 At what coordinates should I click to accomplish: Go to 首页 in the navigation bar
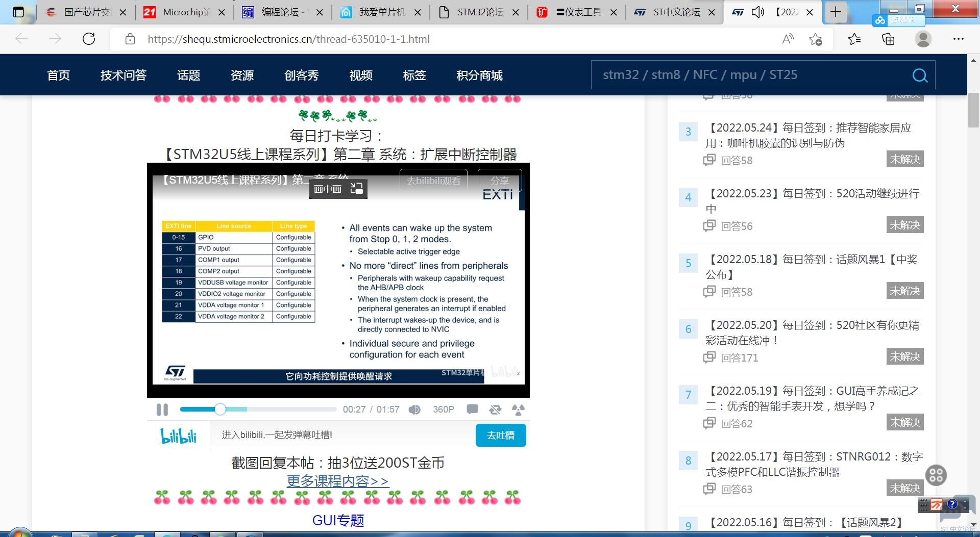[x=58, y=75]
